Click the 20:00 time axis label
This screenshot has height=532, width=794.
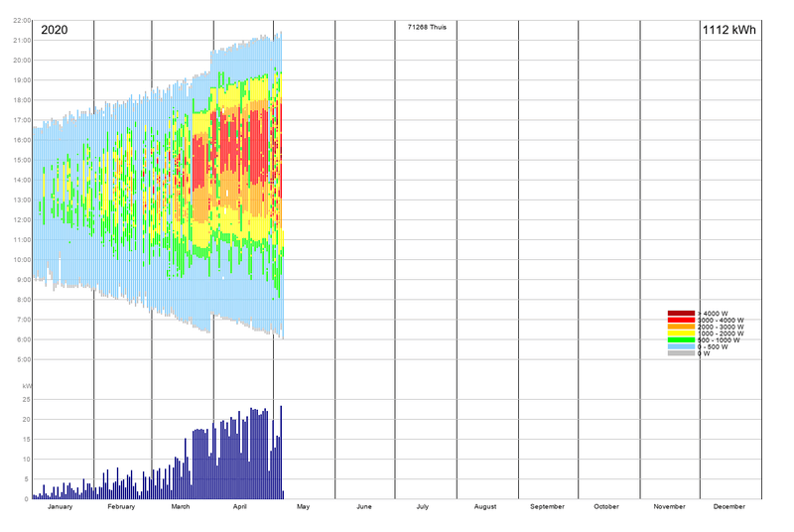(x=22, y=61)
